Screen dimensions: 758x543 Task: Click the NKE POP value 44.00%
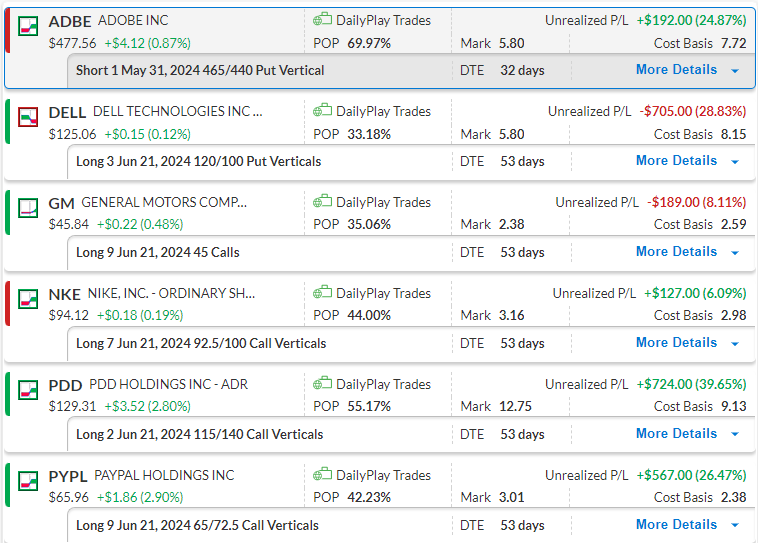point(369,315)
